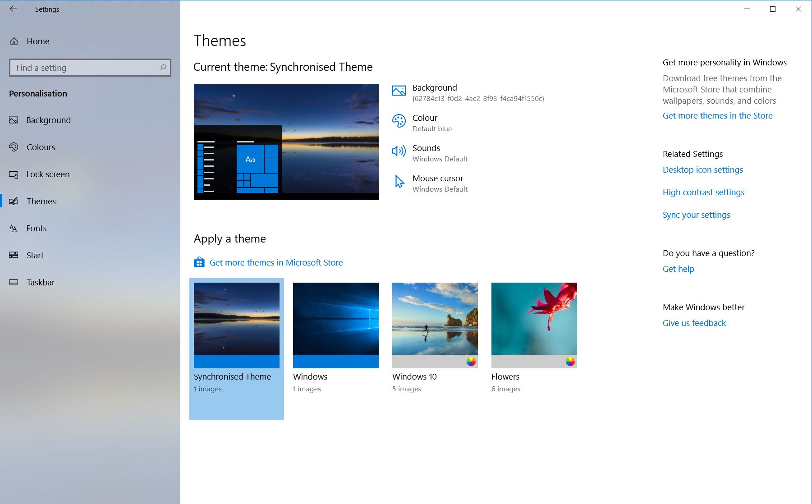Apply the Windows 10 beach theme

click(435, 325)
